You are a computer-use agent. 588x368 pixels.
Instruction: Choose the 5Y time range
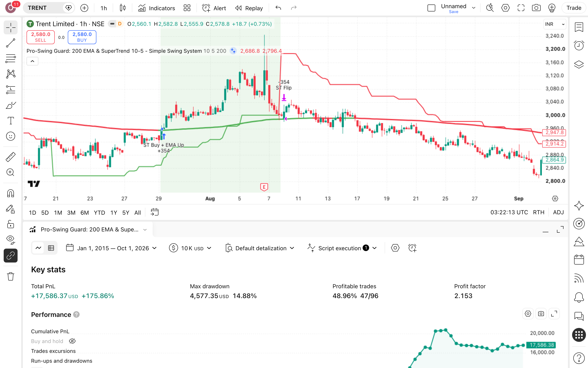126,212
